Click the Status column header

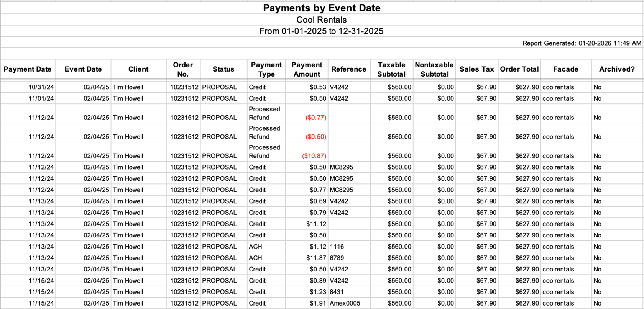point(223,69)
